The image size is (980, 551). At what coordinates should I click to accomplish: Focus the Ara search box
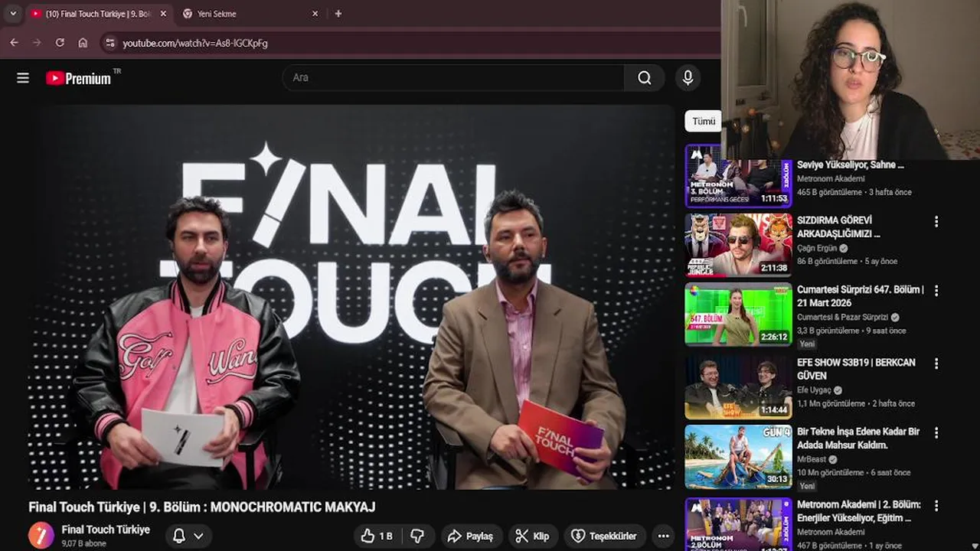coord(453,77)
